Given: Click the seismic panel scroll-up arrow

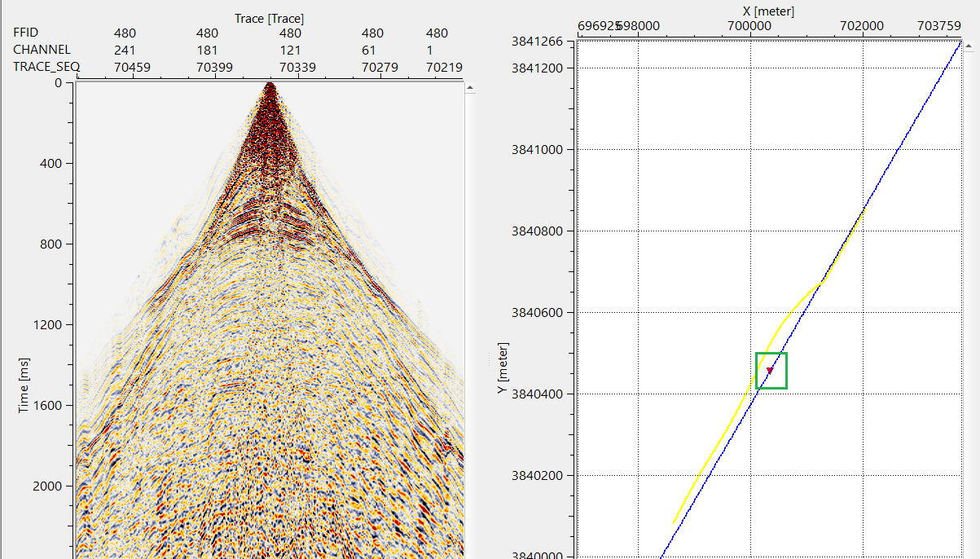Looking at the screenshot, I should [469, 90].
